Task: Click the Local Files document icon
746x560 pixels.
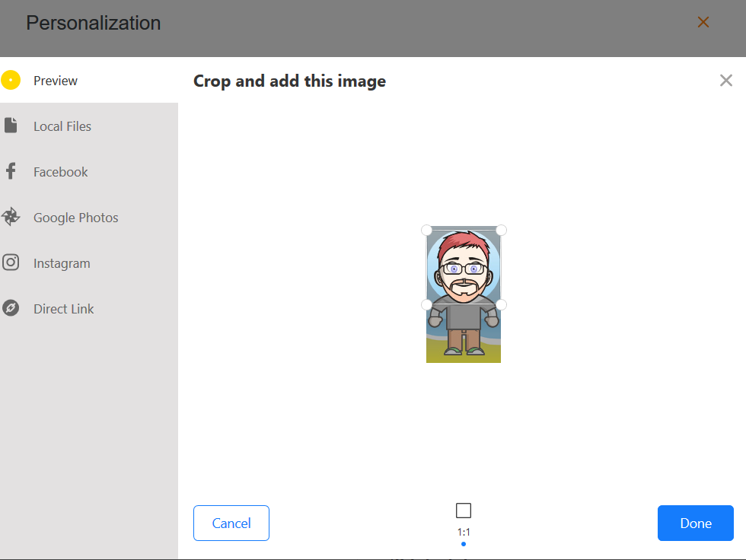Action: pos(11,126)
